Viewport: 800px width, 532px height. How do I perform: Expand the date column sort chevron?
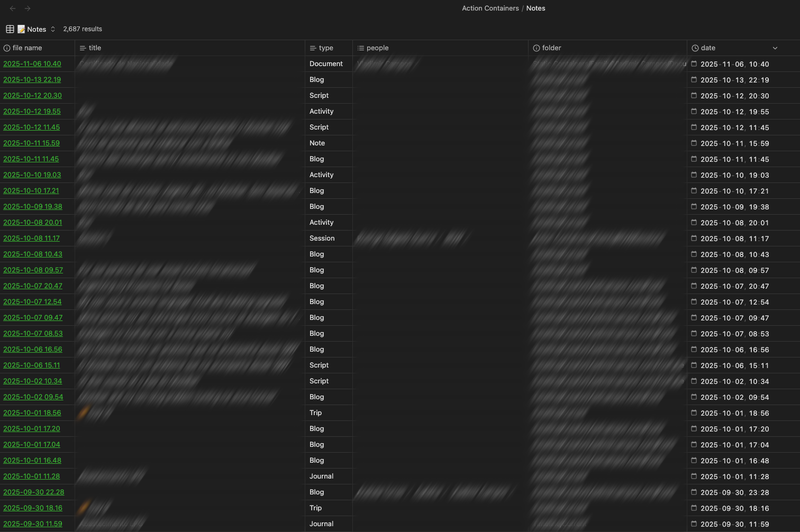click(x=775, y=48)
